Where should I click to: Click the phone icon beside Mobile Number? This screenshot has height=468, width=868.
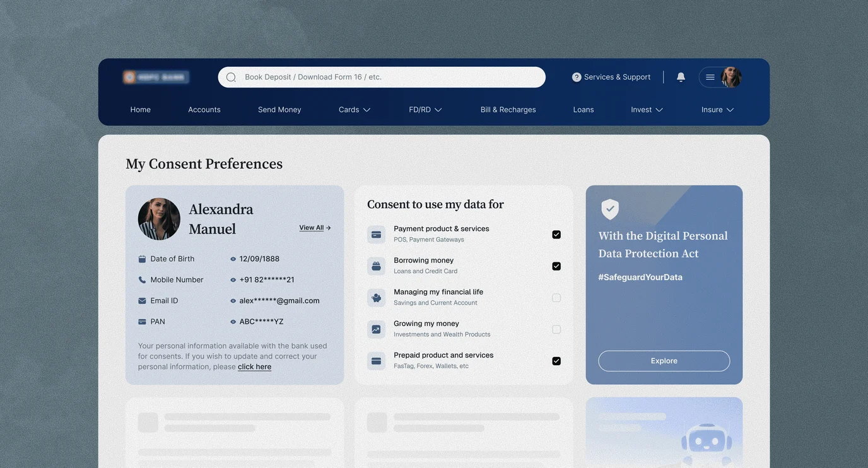(142, 280)
